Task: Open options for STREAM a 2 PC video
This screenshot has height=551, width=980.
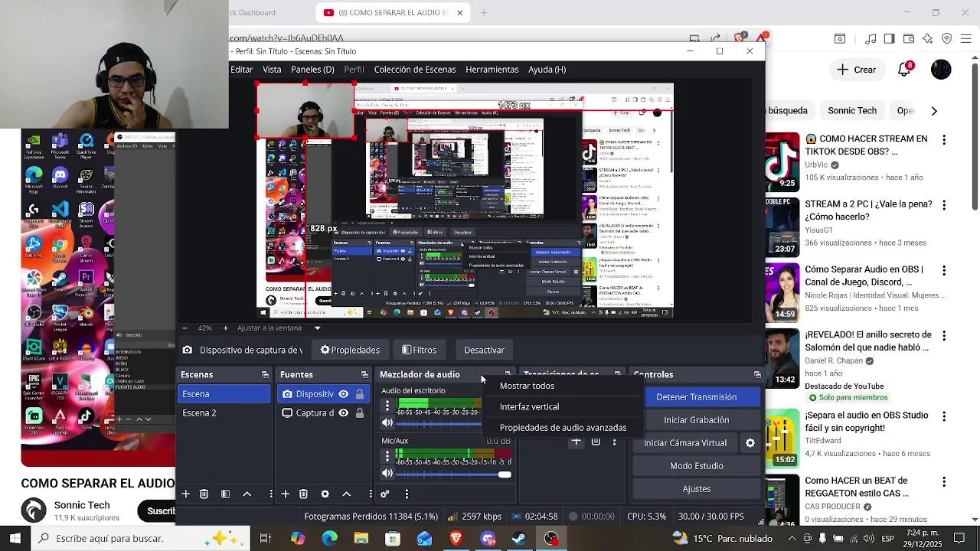Action: click(944, 205)
